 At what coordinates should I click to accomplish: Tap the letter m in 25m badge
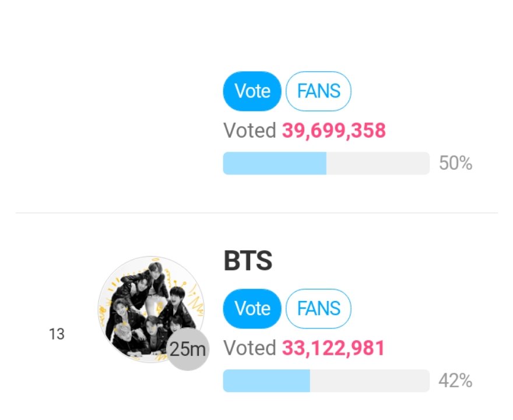(x=199, y=351)
